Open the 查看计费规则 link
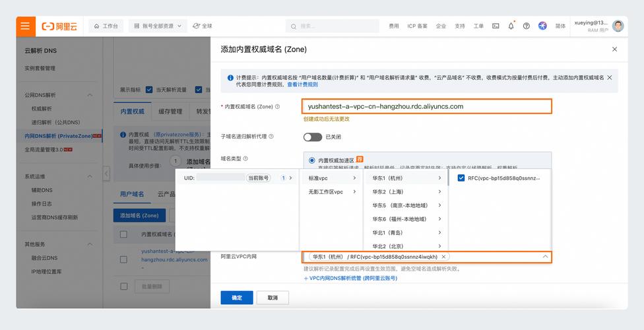This screenshot has width=644, height=330. [302, 84]
